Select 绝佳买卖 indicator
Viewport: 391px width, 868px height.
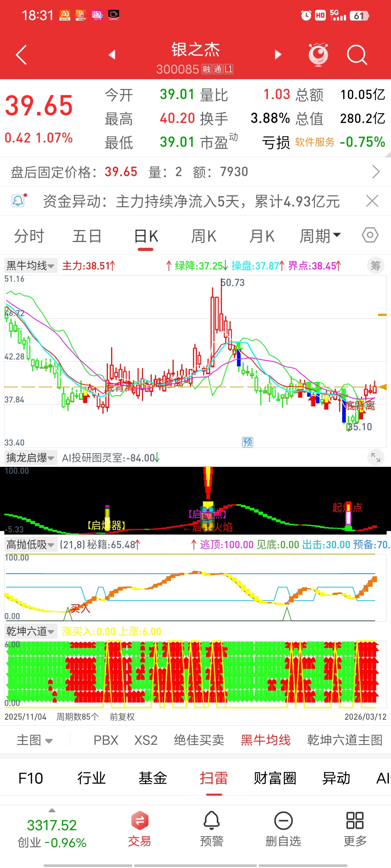199,740
